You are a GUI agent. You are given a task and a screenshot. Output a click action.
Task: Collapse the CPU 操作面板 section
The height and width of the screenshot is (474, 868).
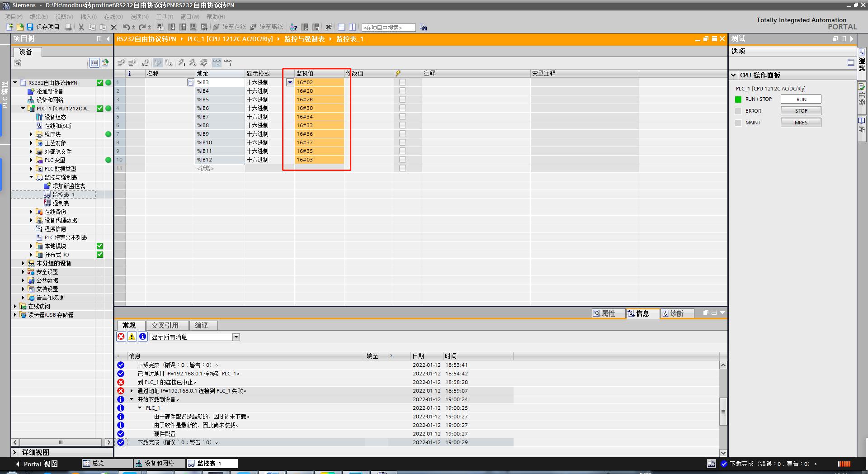(x=733, y=75)
